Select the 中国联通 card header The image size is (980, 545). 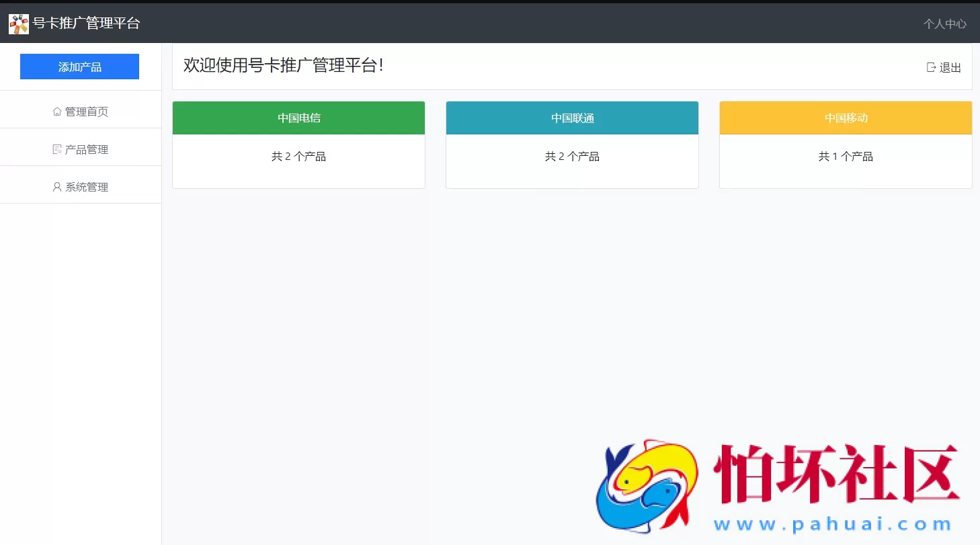572,118
